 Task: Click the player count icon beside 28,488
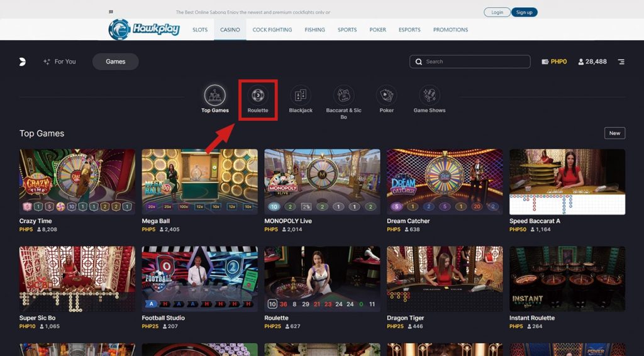[x=580, y=62]
